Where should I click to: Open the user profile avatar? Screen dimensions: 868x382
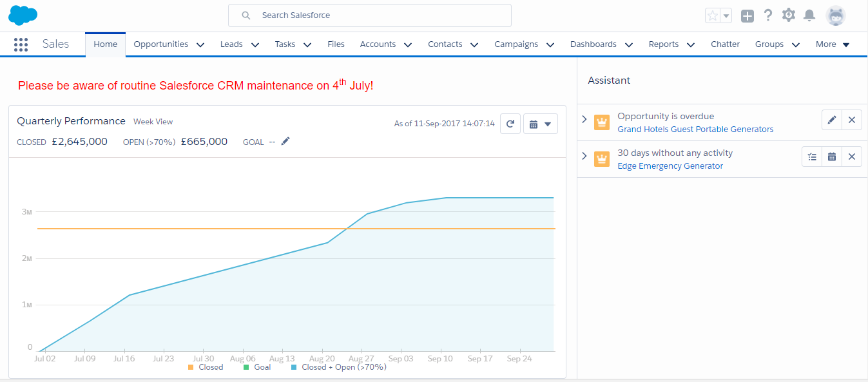pos(836,15)
